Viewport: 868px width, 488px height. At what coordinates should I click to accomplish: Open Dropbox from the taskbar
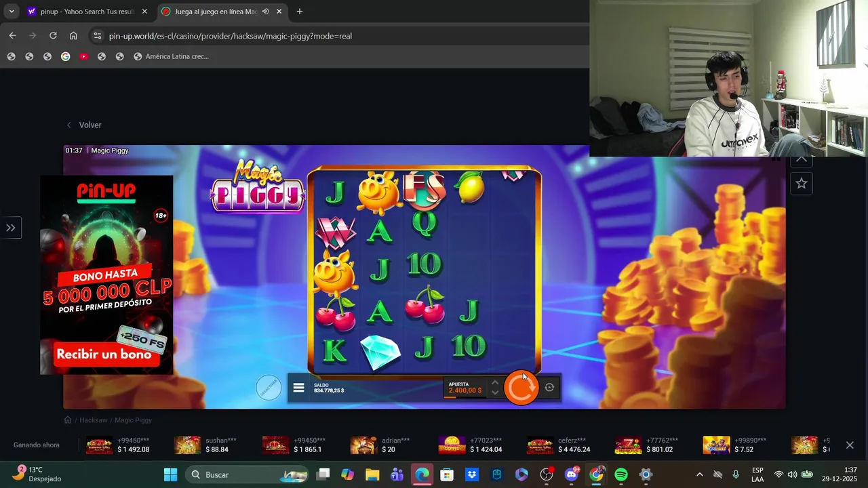pyautogui.click(x=471, y=474)
